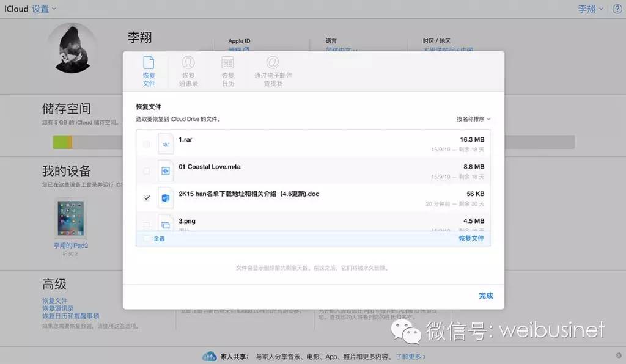Click the 李翔的iPad2 device thumbnail
Viewport: 626px width, 364px height.
point(71,219)
